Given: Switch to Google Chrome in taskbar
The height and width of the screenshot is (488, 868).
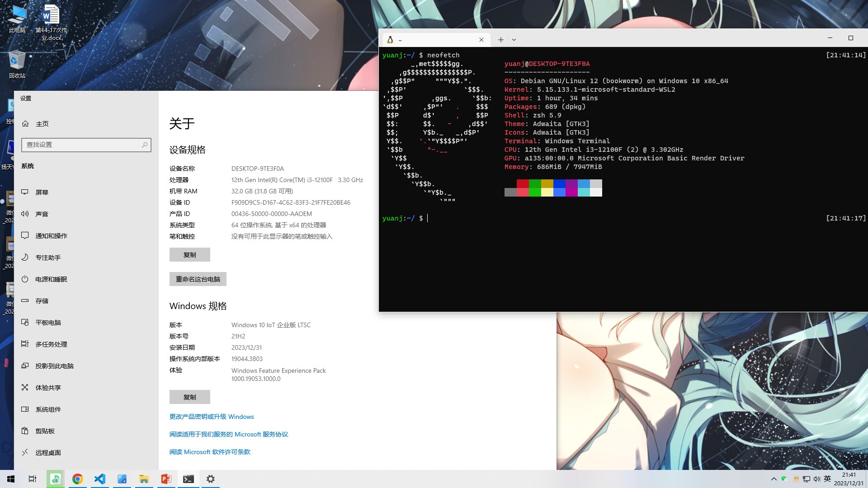Looking at the screenshot, I should click(77, 479).
